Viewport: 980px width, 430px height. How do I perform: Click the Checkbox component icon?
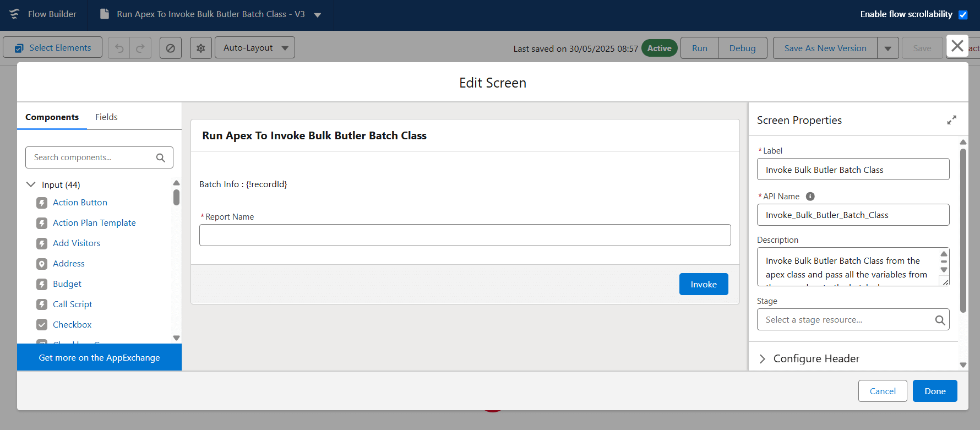pos(42,325)
